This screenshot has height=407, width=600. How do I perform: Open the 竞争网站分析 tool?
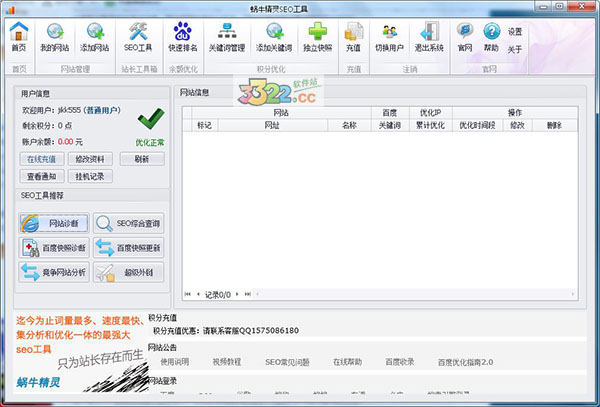(x=54, y=272)
